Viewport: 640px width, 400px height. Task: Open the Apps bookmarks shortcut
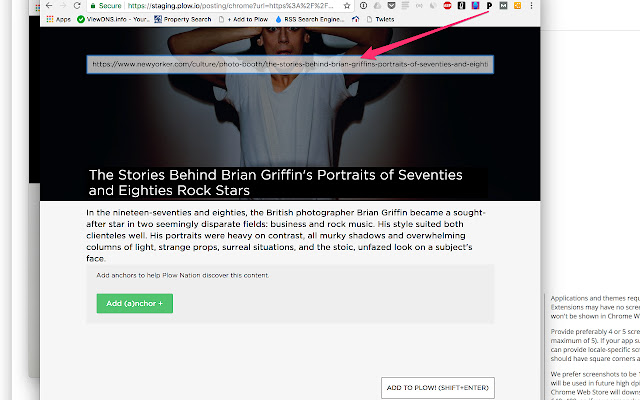point(57,18)
